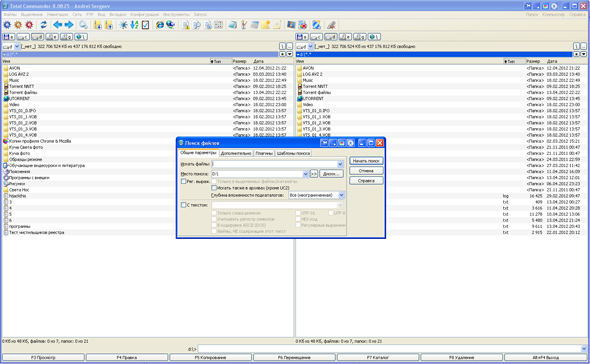Switch right panel to drive c
The height and width of the screenshot is (364, 590).
[316, 37]
